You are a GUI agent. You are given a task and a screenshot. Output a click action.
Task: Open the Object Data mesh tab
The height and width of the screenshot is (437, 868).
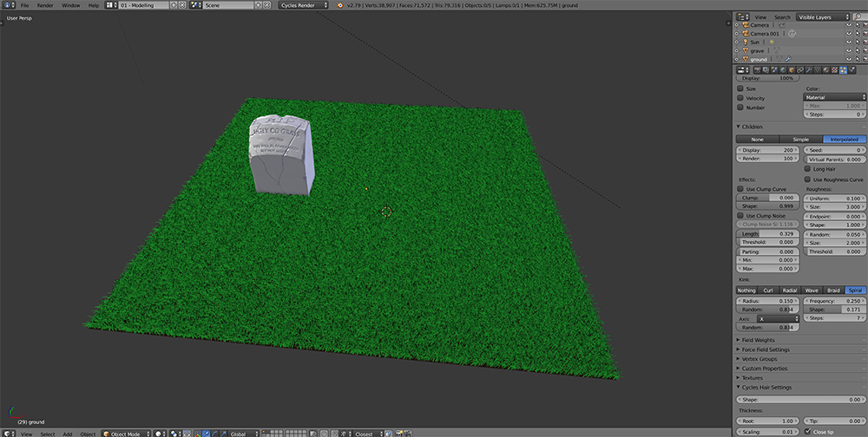tap(818, 70)
